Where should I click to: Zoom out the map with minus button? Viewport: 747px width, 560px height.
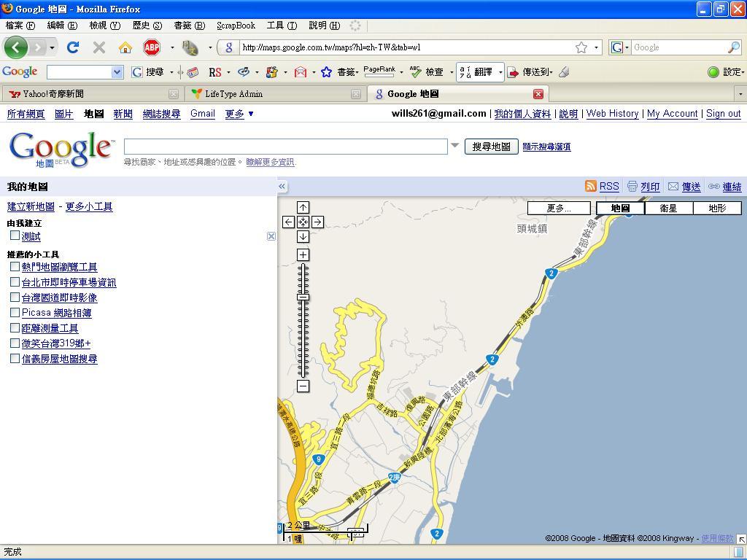coord(303,386)
